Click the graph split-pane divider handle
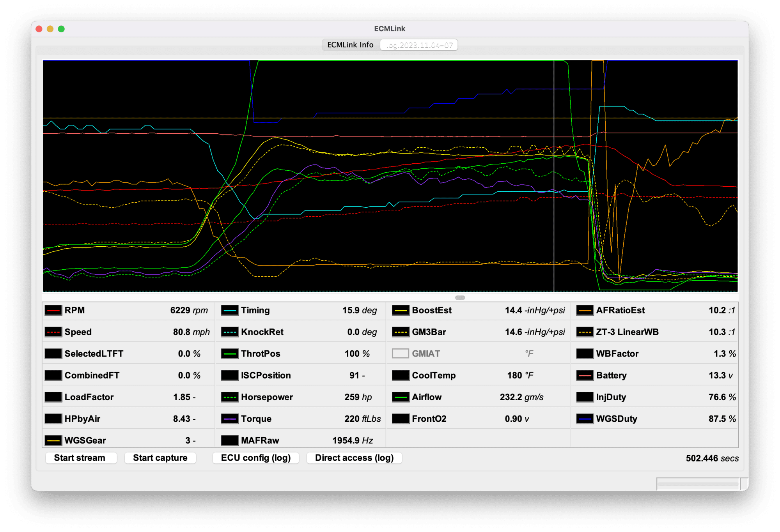 point(460,297)
